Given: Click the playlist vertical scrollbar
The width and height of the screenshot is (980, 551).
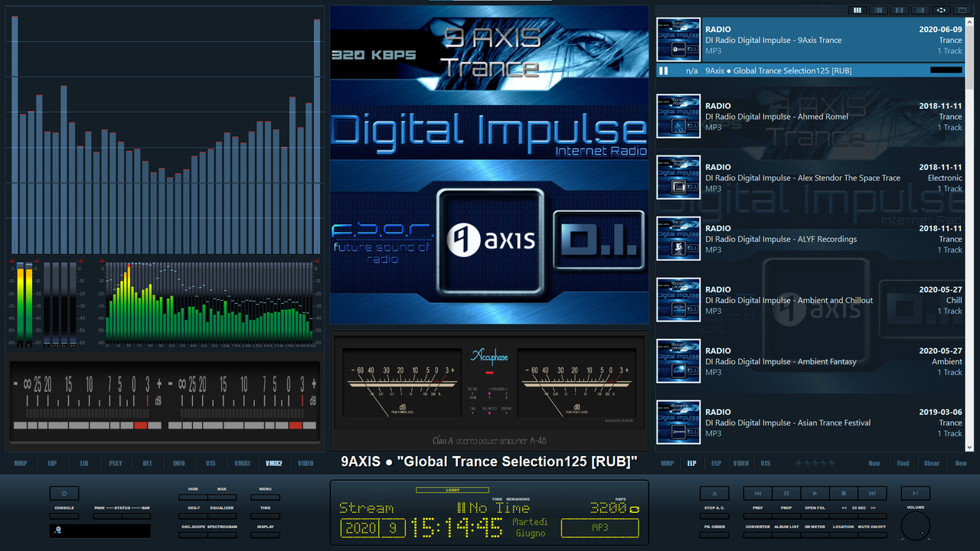Looking at the screenshot, I should click(971, 233).
